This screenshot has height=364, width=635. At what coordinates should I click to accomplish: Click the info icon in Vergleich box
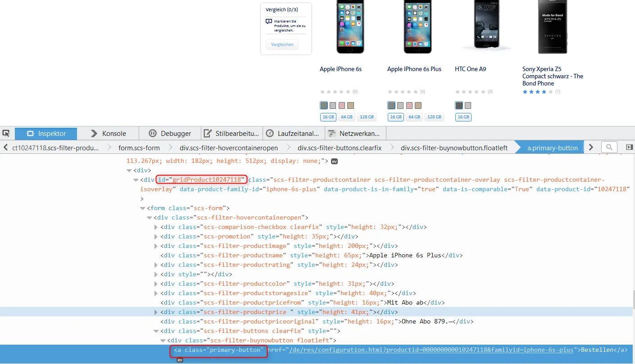(x=269, y=21)
